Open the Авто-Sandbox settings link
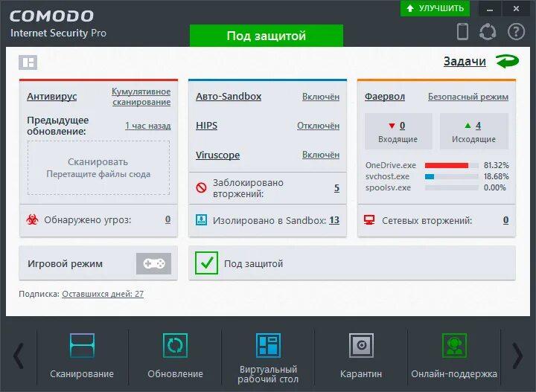The image size is (536, 392). (229, 97)
